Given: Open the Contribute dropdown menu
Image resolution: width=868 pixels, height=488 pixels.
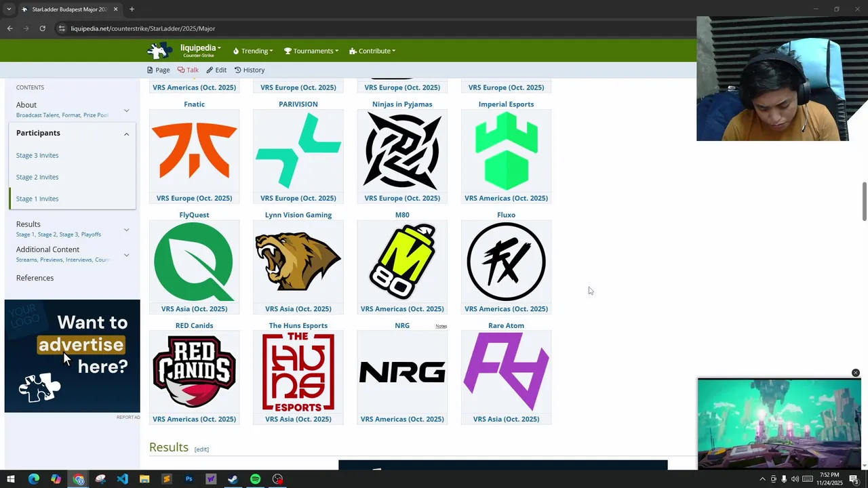Looking at the screenshot, I should click(x=372, y=51).
